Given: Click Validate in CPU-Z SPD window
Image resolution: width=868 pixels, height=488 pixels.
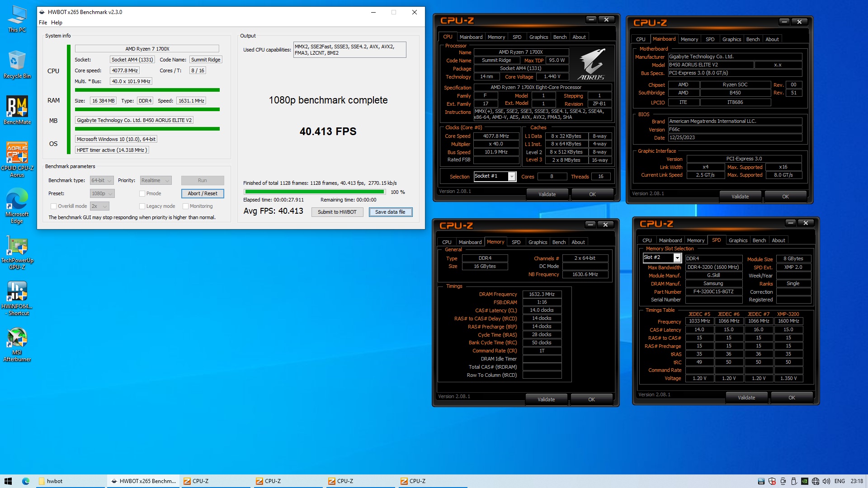Looking at the screenshot, I should tap(746, 398).
